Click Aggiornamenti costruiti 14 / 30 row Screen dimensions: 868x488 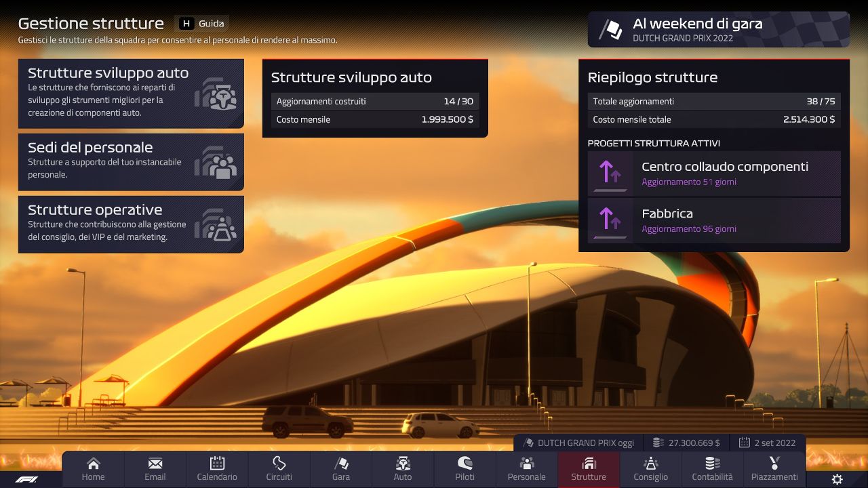coord(375,102)
